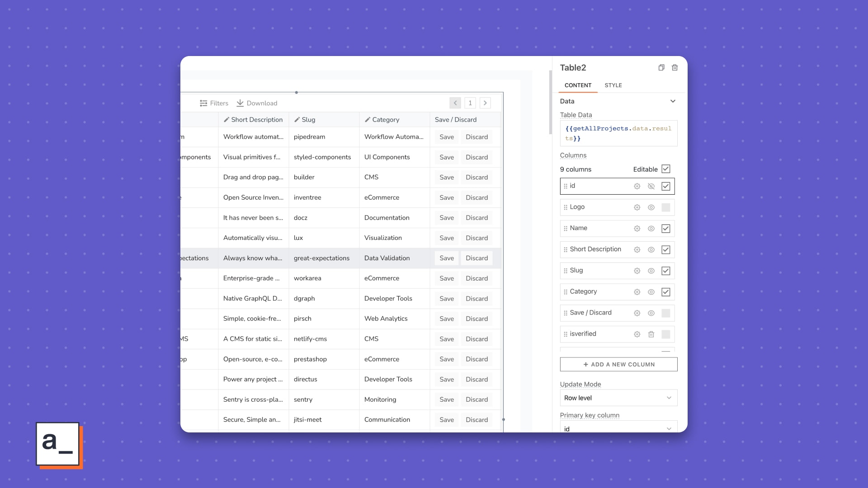Click the Download icon in table header
This screenshot has height=488, width=868.
pyautogui.click(x=240, y=103)
